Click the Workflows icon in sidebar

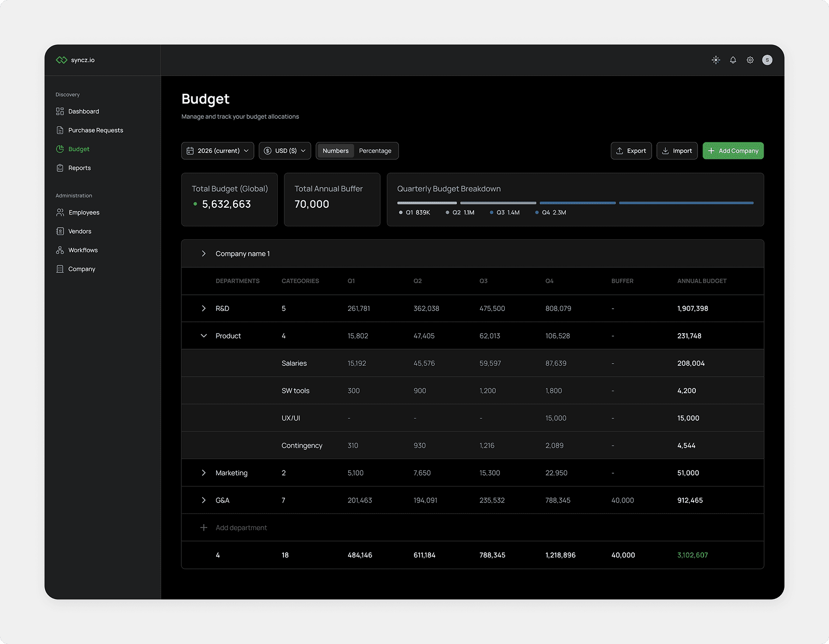point(60,250)
